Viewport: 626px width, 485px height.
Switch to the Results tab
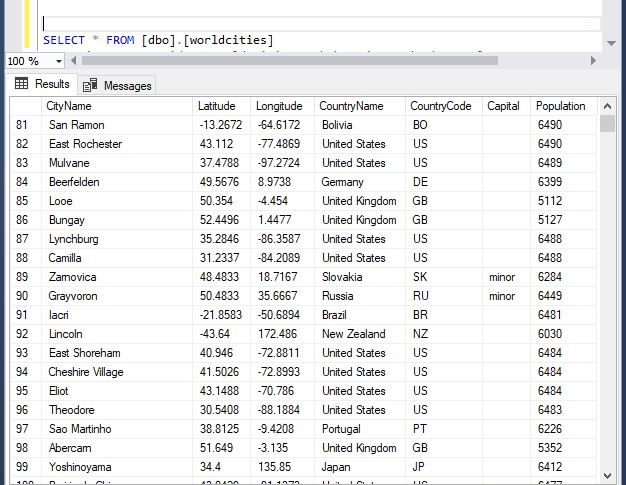(52, 85)
